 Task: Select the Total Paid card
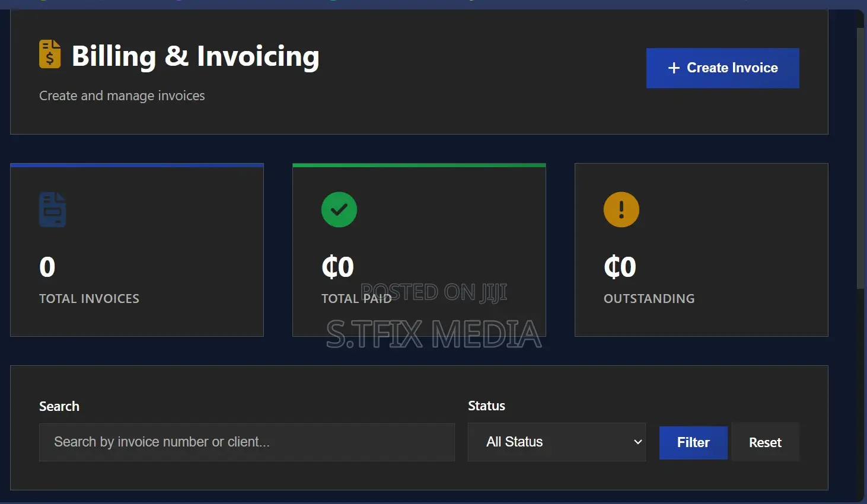click(419, 250)
